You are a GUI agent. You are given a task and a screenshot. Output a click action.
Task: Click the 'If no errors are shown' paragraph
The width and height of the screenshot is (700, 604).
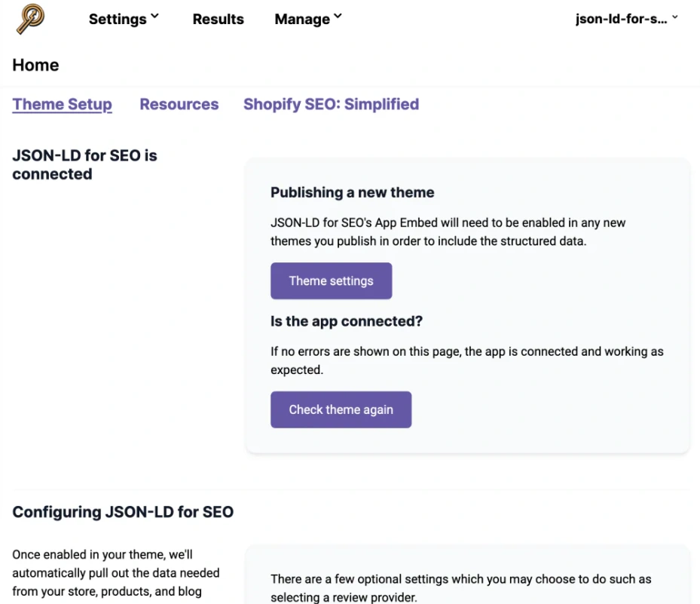pyautogui.click(x=467, y=360)
